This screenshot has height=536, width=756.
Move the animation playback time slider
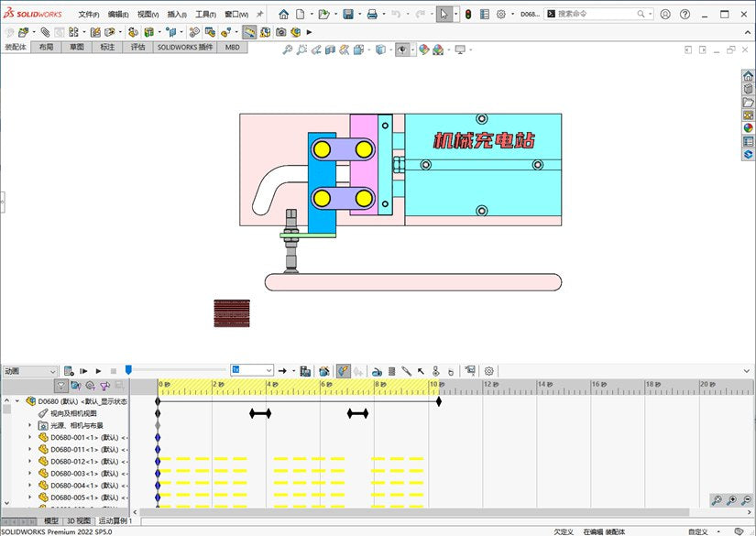tap(128, 370)
